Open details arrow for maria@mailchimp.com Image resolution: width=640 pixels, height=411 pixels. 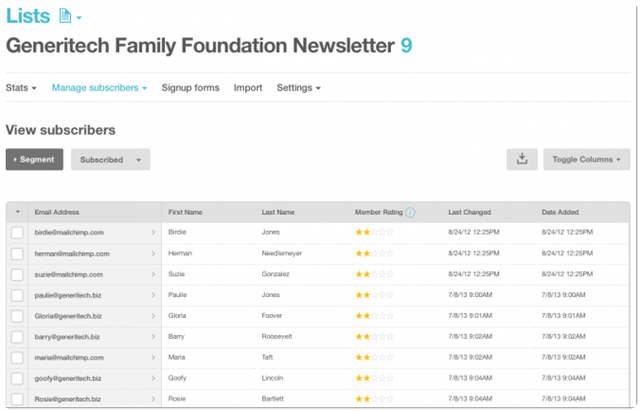153,358
